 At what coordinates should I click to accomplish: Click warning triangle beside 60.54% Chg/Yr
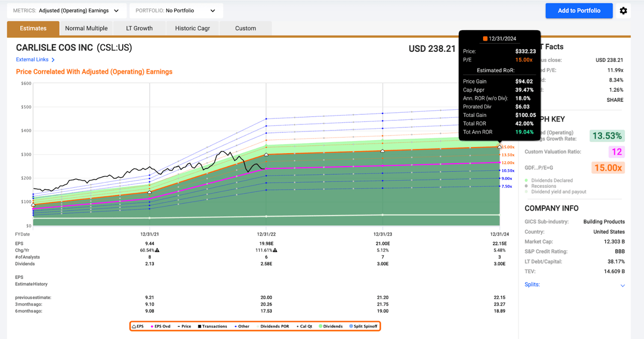tap(157, 250)
